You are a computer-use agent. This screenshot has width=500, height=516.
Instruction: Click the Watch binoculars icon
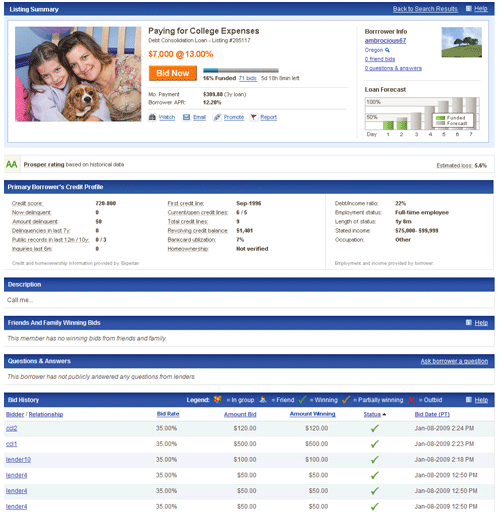click(152, 117)
